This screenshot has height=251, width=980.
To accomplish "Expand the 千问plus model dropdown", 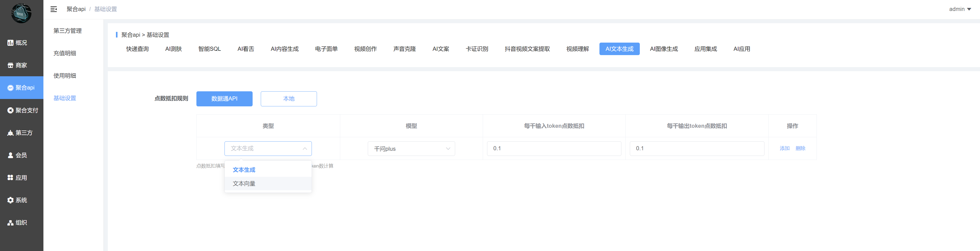I will (x=411, y=149).
